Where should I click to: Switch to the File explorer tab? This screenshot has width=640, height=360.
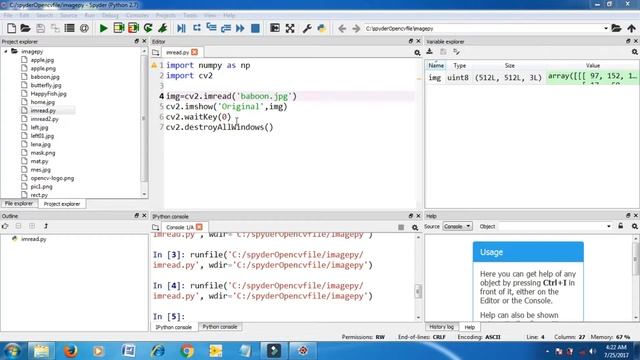click(19, 203)
